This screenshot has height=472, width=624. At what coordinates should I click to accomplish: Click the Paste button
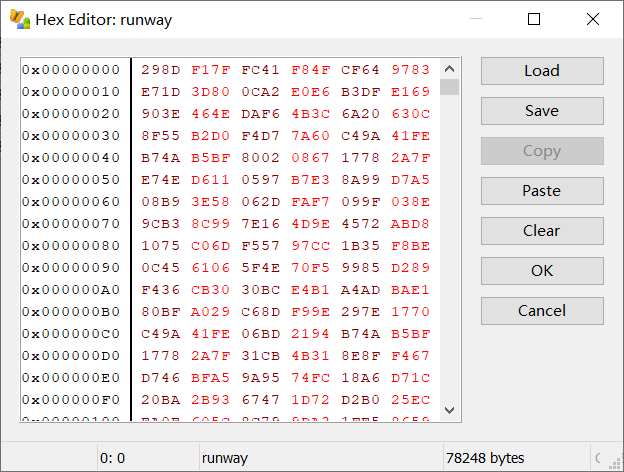542,191
